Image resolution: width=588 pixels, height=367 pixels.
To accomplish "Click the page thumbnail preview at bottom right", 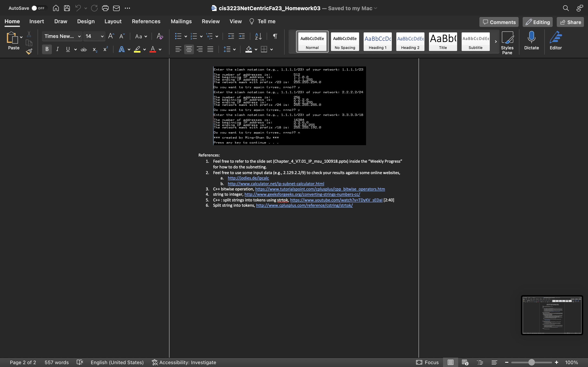I will [552, 315].
